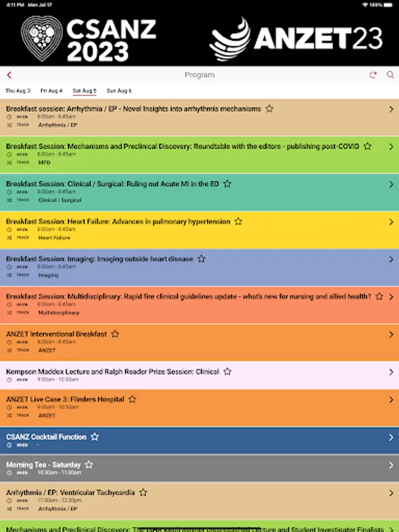The width and height of the screenshot is (399, 532).
Task: Open Morning Tea - Saturday chevron
Action: (x=391, y=465)
